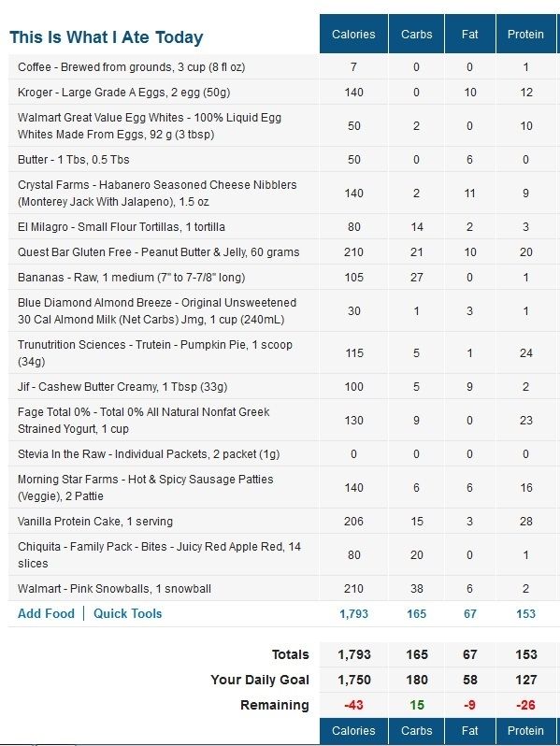Click the Walmart Pink Snowballs entry
Viewport: 560px width, 746px height.
pos(114,589)
